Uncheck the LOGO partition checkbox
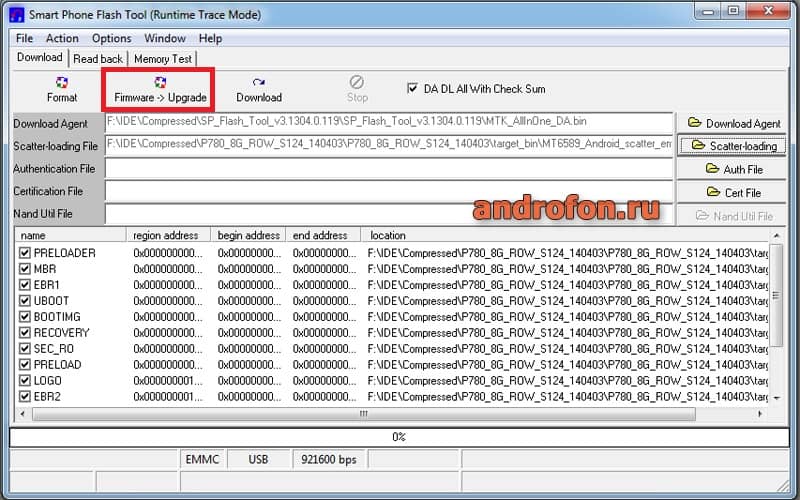Screen dimensions: 800x500 point(24,381)
